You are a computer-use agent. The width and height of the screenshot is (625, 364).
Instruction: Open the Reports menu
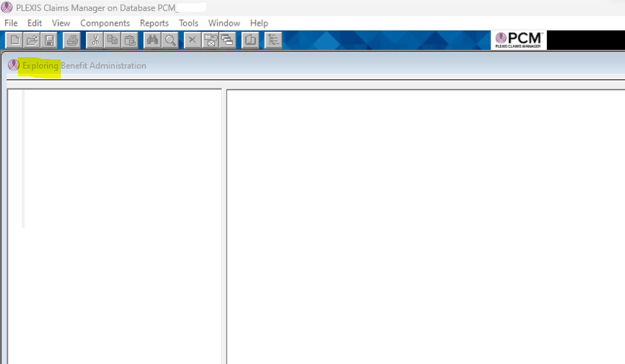pyautogui.click(x=154, y=23)
